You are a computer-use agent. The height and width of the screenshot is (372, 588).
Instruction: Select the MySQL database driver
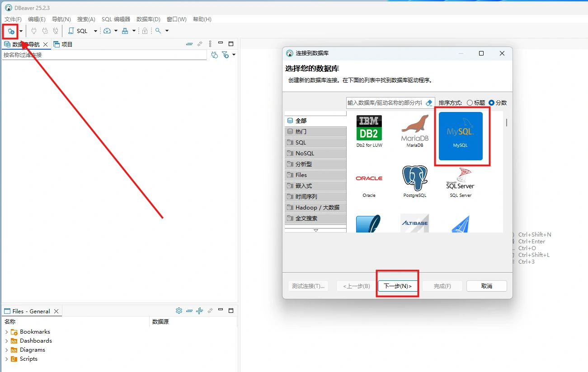click(460, 136)
